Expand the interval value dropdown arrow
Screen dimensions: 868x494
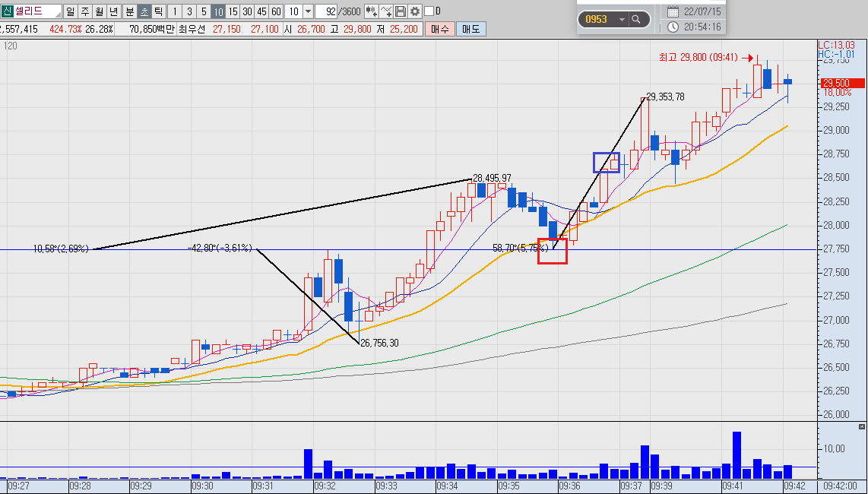(x=308, y=11)
